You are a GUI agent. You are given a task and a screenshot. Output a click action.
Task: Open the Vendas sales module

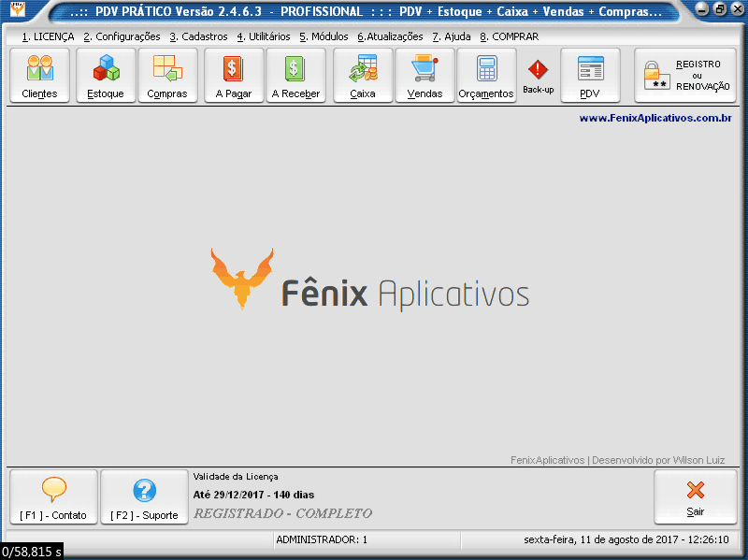(x=424, y=76)
